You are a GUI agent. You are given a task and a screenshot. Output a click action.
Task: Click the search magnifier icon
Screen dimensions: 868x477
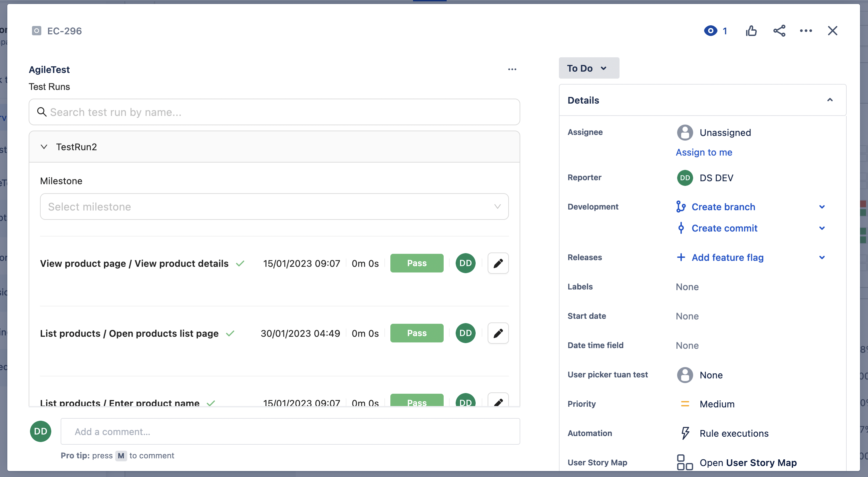click(x=41, y=112)
